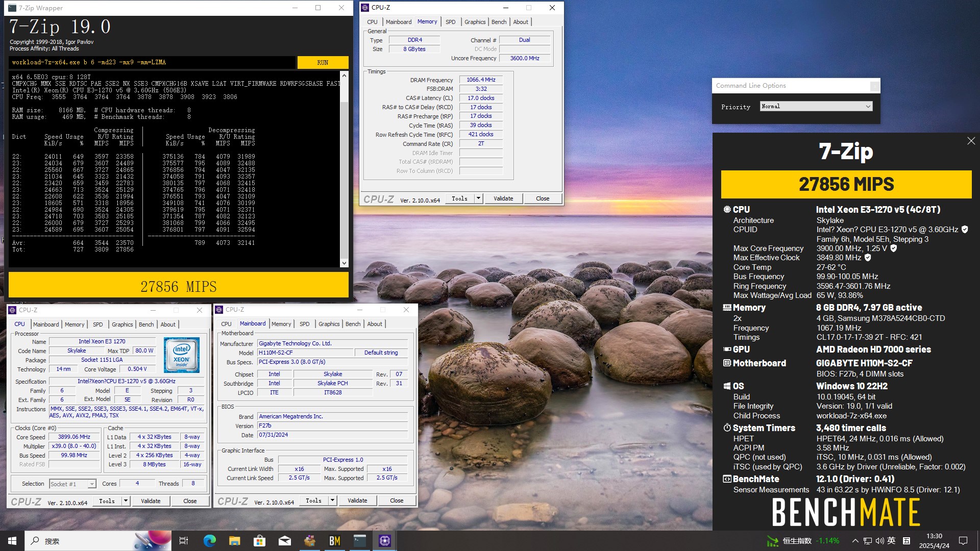Open Graphics tab in Memory CPU-Z window
The width and height of the screenshot is (980, 551).
pyautogui.click(x=475, y=22)
